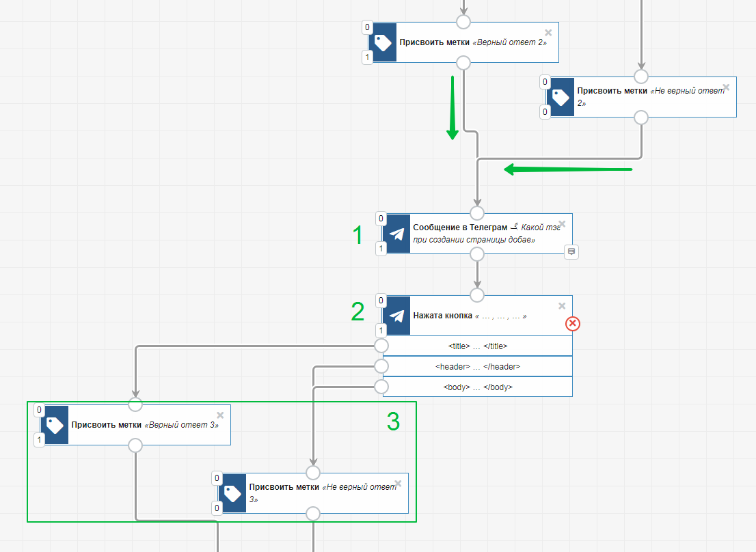Click input connector atop «Не верный ответ 3»
This screenshot has width=756, height=552.
tap(313, 473)
